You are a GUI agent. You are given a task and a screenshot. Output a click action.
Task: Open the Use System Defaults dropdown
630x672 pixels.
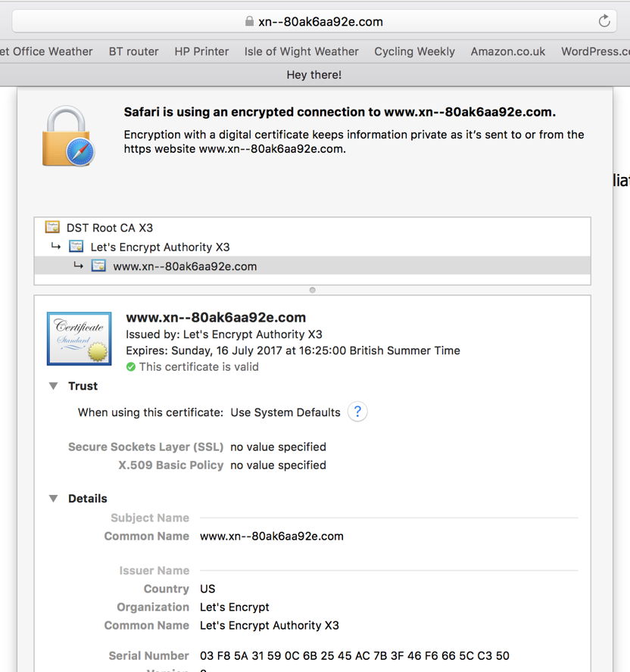pos(285,412)
